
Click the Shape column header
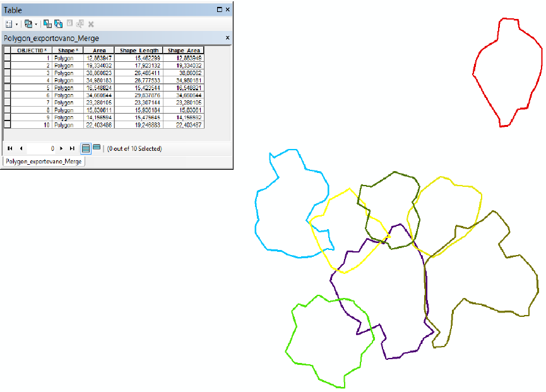[68, 50]
